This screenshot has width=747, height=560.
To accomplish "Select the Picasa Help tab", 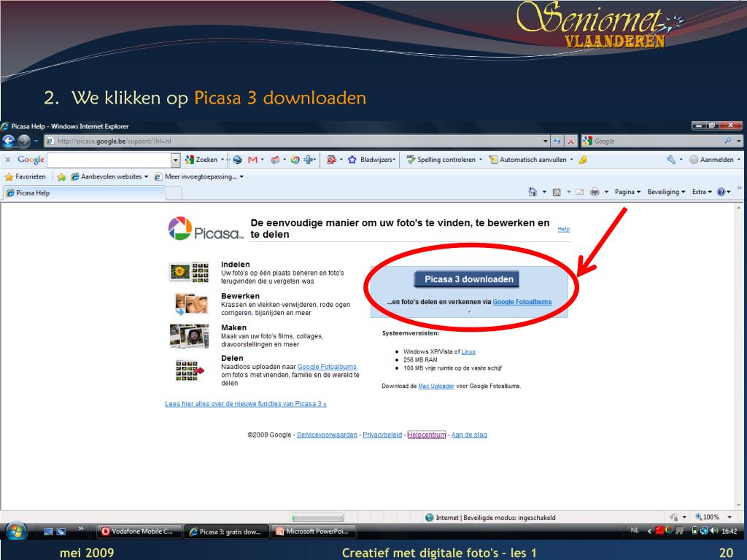I will coord(85,192).
